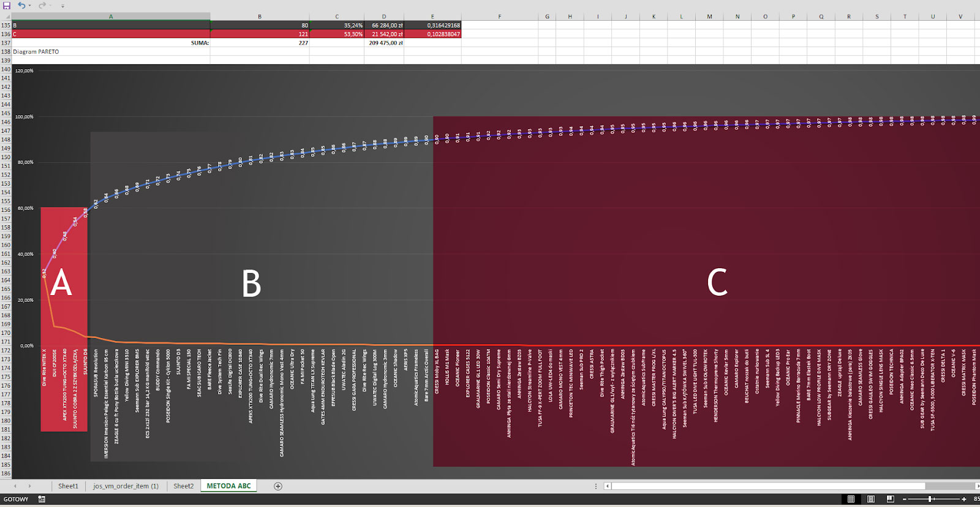Click the 0,00% axis label on chart
The width and height of the screenshot is (980, 507).
26,345
